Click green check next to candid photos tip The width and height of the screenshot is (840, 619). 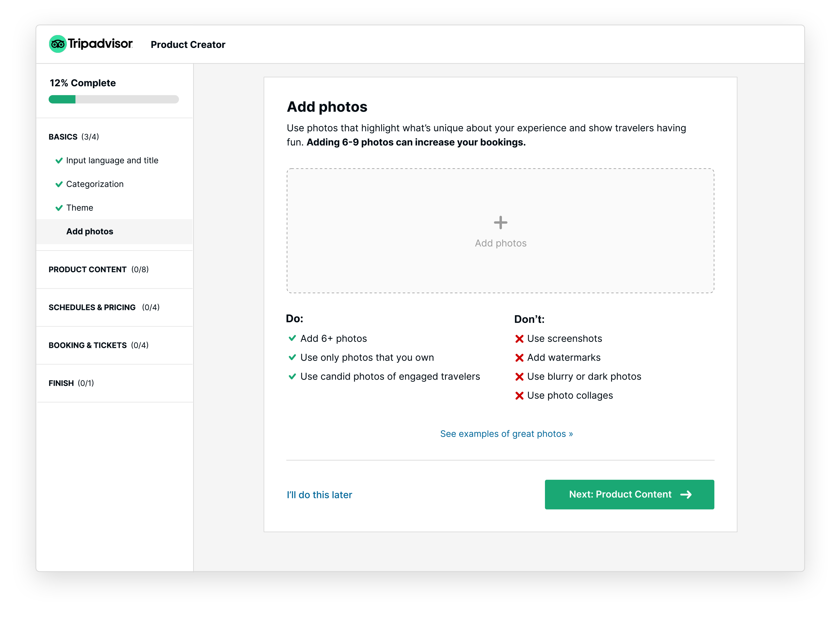pos(292,377)
